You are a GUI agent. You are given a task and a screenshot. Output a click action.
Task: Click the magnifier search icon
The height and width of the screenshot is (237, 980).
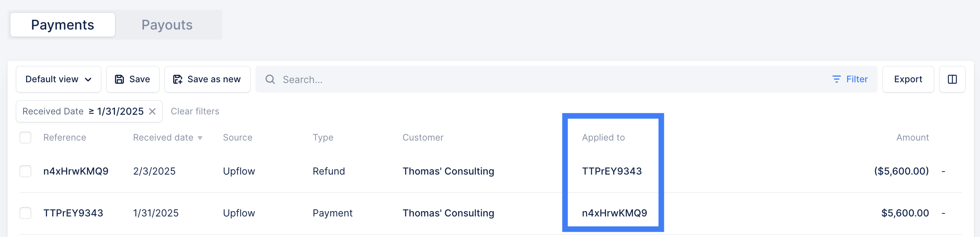[270, 79]
